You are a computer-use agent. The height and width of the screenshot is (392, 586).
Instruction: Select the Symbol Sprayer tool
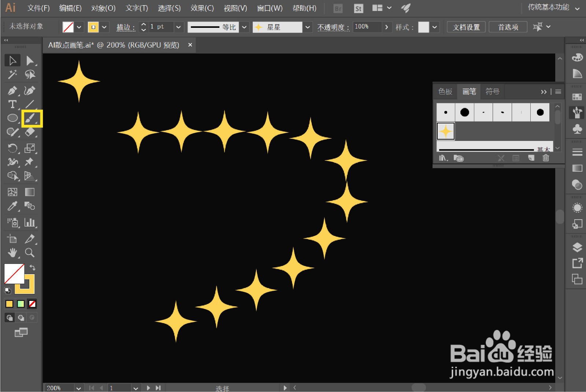(x=12, y=222)
